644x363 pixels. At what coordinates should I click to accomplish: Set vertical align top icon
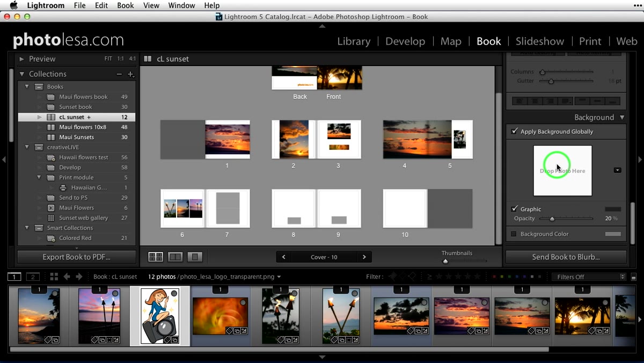coord(582,101)
